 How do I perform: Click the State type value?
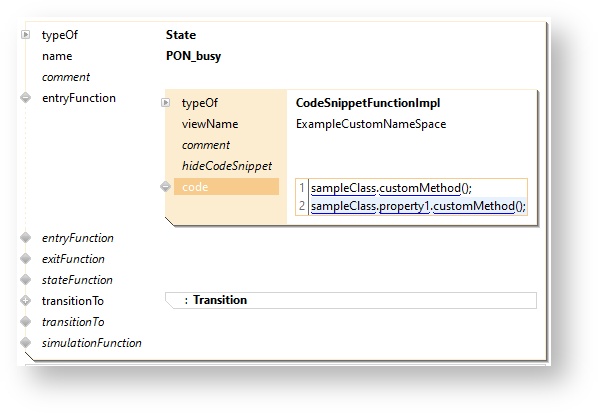tap(181, 35)
